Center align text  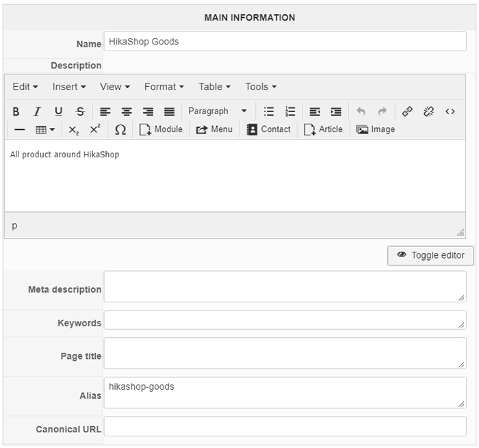tap(127, 111)
